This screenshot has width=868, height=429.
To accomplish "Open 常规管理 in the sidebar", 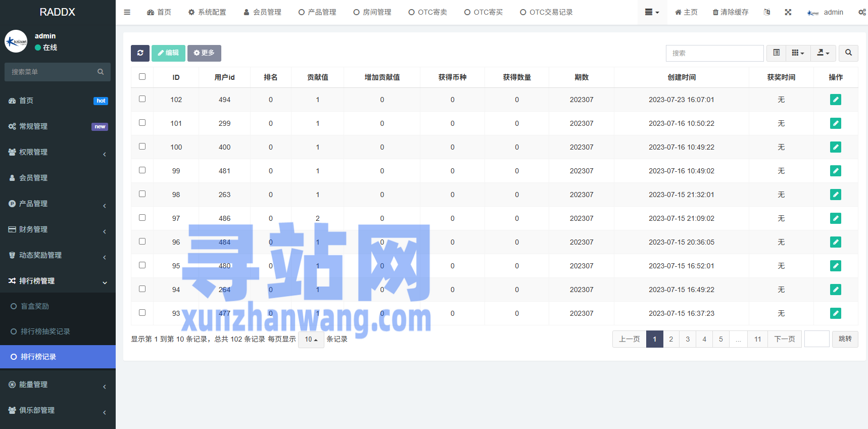I will pos(58,126).
